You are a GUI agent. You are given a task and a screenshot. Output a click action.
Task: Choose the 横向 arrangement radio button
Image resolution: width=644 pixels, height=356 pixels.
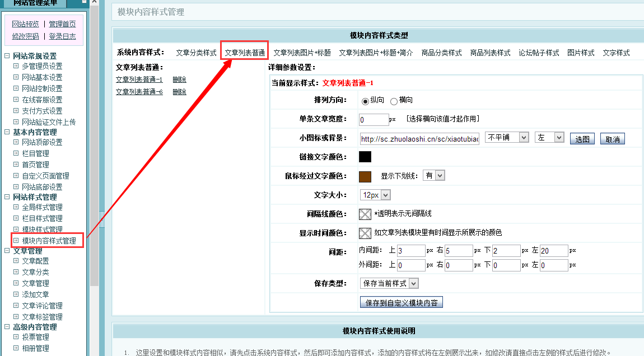point(394,101)
